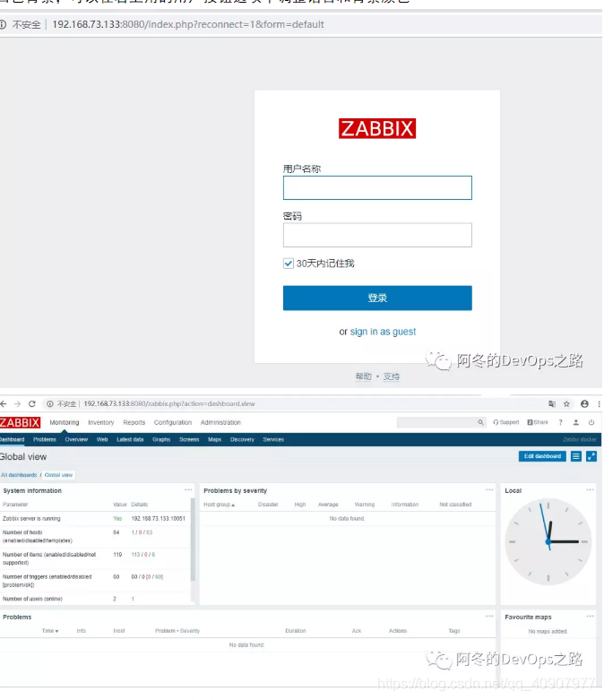604x700 pixels.
Task: Switch to the Services submenu tab
Action: point(273,440)
